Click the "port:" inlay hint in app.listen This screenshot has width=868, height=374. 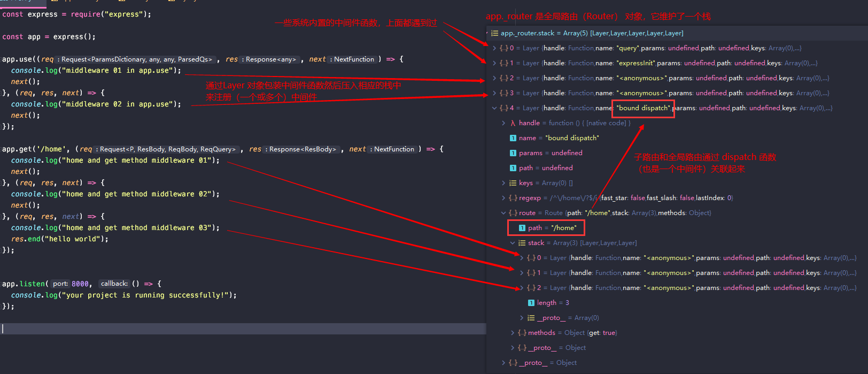60,284
